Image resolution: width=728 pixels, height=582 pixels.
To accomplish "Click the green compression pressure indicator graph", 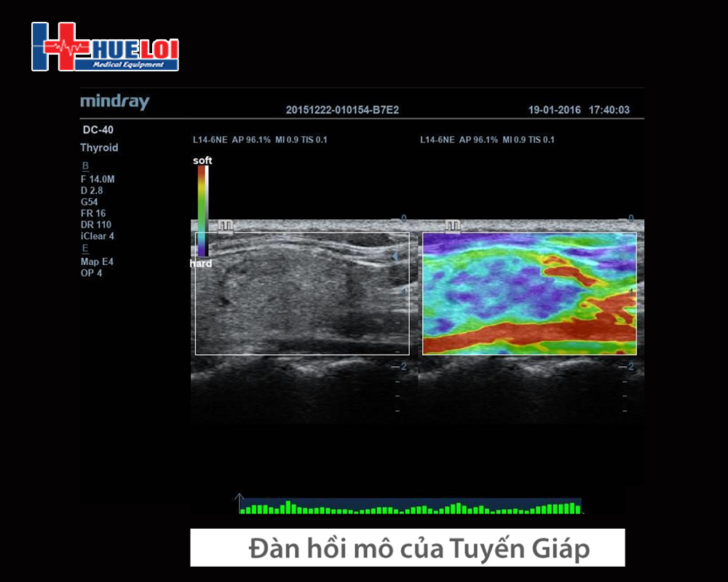I will (411, 507).
